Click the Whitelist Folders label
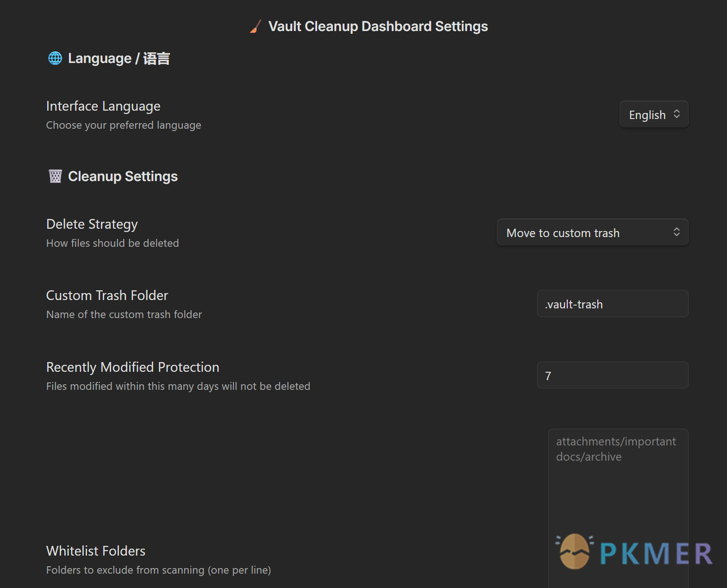The height and width of the screenshot is (588, 727). tap(96, 551)
